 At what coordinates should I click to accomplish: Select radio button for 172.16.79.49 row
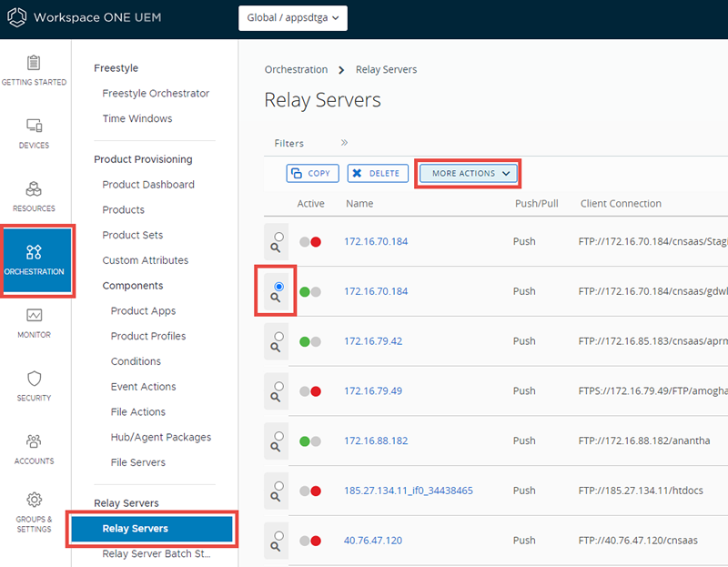tap(278, 386)
